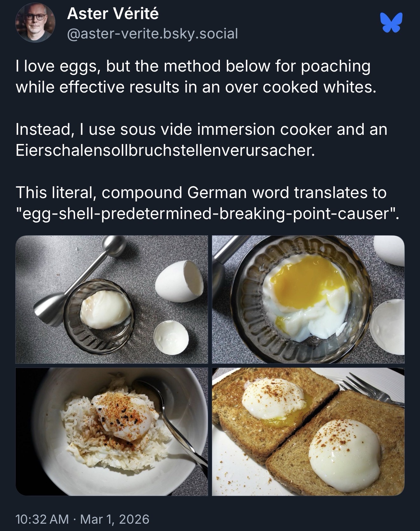The height and width of the screenshot is (531, 420).
Task: Open the egg on rice bowl photo
Action: coord(112,431)
